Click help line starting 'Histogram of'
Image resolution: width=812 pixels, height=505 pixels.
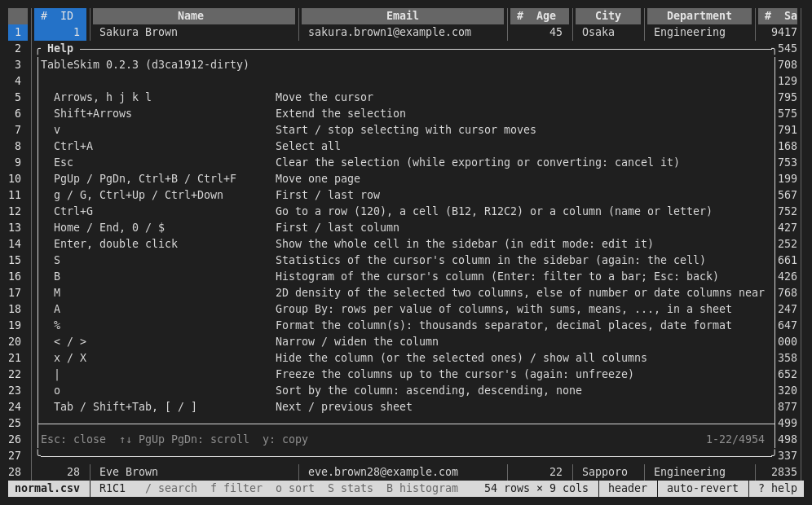click(x=496, y=276)
